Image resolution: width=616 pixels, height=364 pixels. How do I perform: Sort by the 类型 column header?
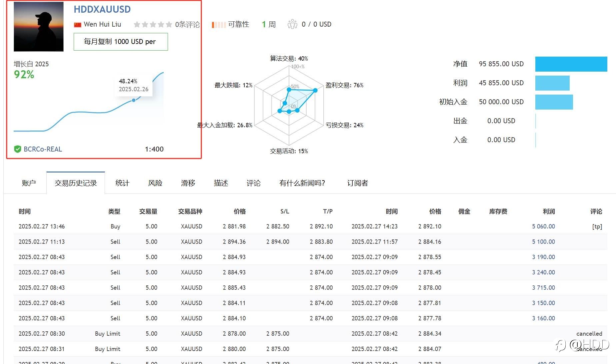tap(114, 211)
